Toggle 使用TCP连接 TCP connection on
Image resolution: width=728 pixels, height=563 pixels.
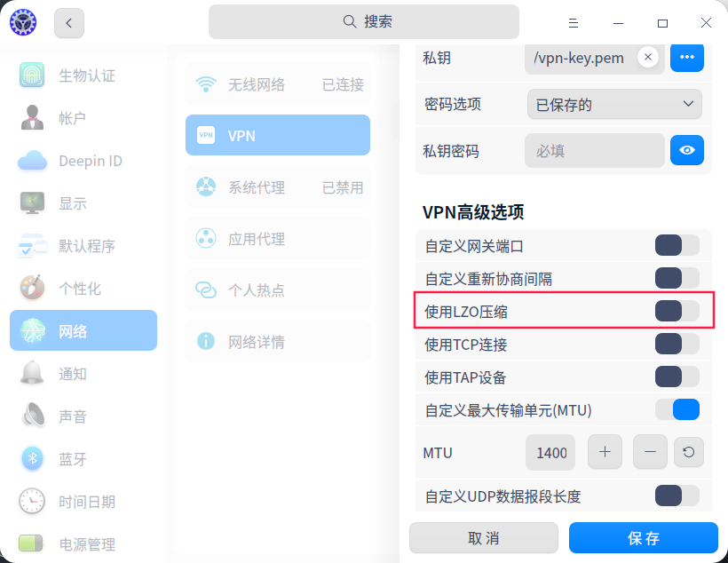[677, 344]
